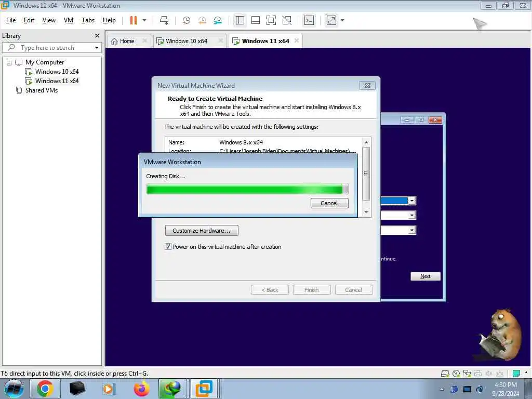Click the teal message log status icon
Image resolution: width=532 pixels, height=399 pixels.
coord(516,374)
